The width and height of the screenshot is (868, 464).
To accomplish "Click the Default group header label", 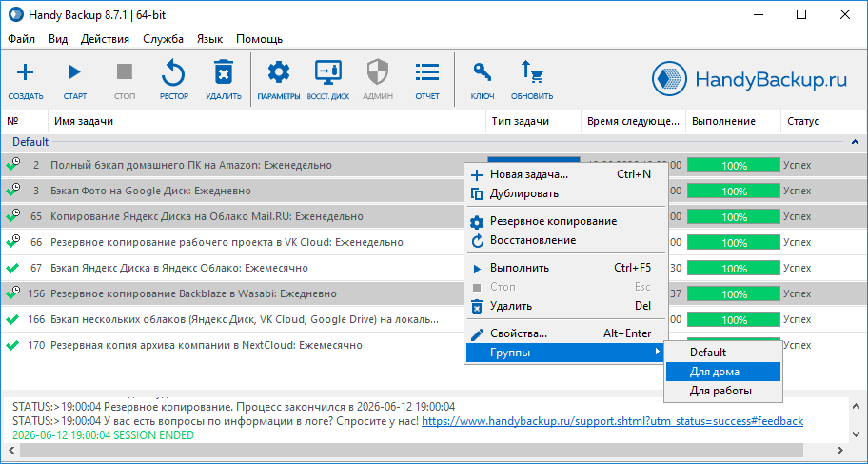I will 30,142.
